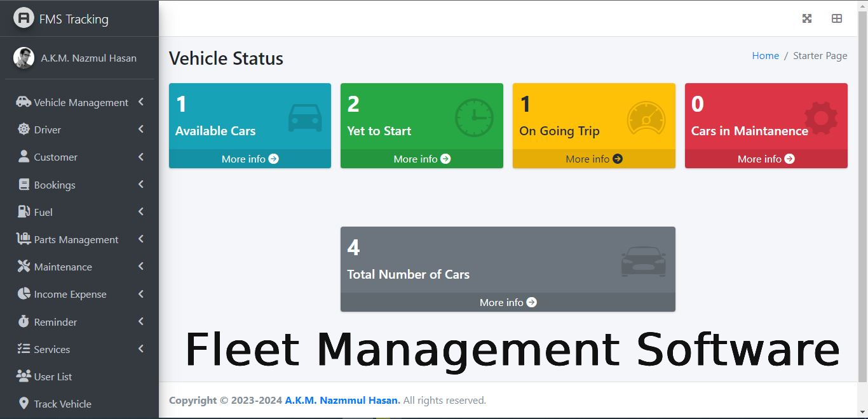The image size is (868, 419).
Task: Click the Track Vehicle map pin icon
Action: (x=24, y=404)
